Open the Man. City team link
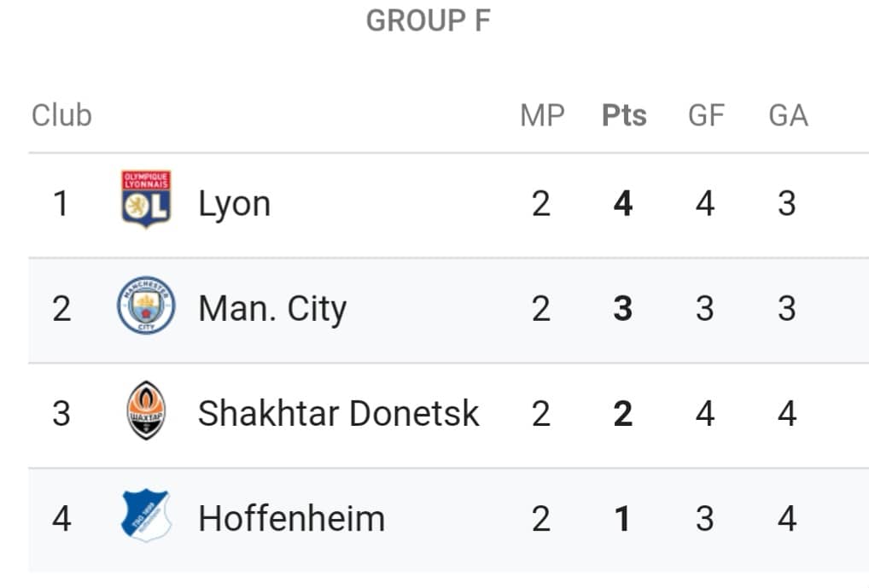Image resolution: width=869 pixels, height=588 pixels. point(272,309)
